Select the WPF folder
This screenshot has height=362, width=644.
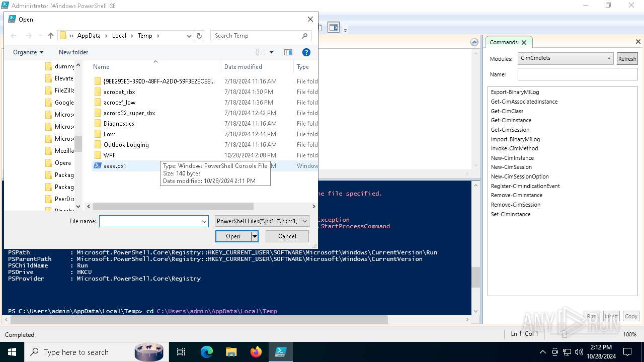coord(109,155)
